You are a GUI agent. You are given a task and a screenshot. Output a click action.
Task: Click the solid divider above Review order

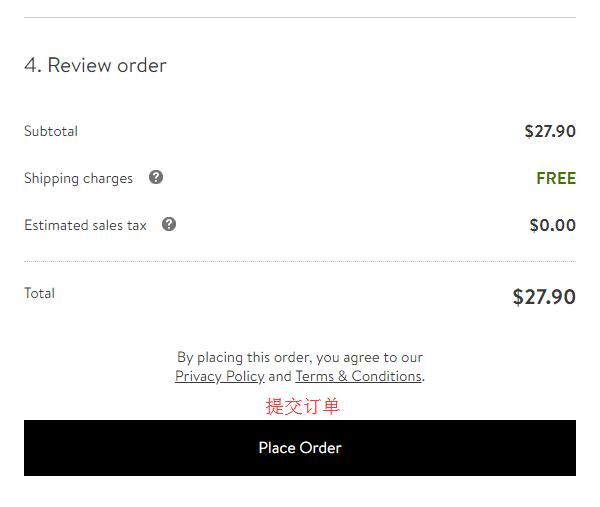[300, 17]
